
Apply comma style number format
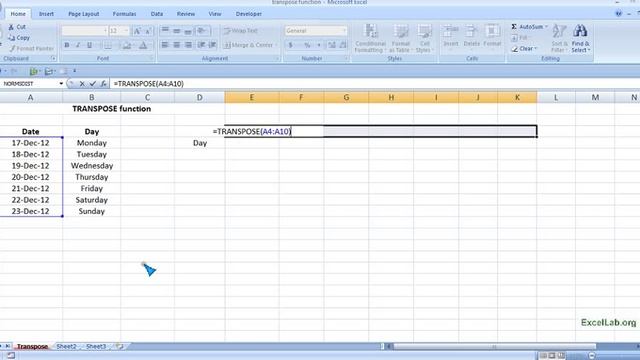coord(319,45)
